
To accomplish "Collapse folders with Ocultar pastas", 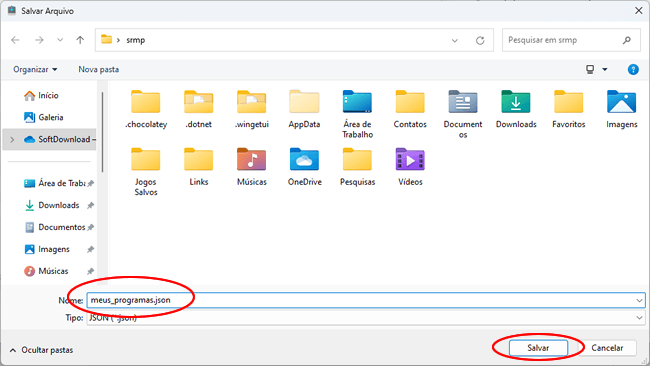I will pyautogui.click(x=41, y=350).
